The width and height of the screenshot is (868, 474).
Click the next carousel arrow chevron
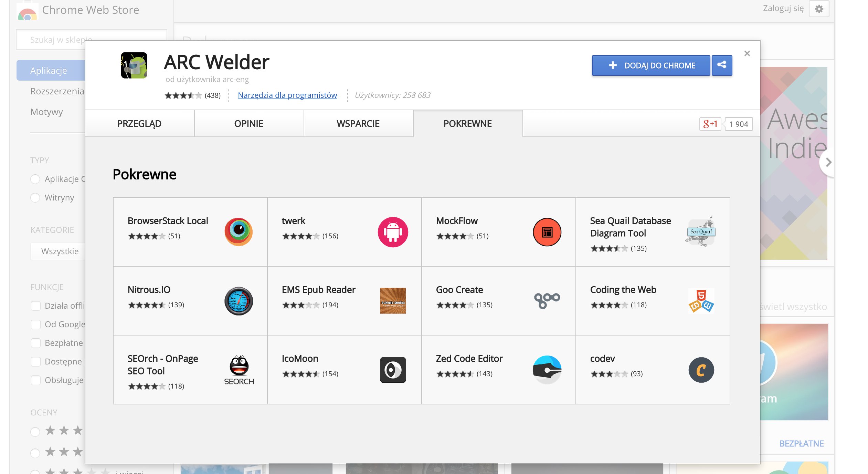tap(828, 162)
